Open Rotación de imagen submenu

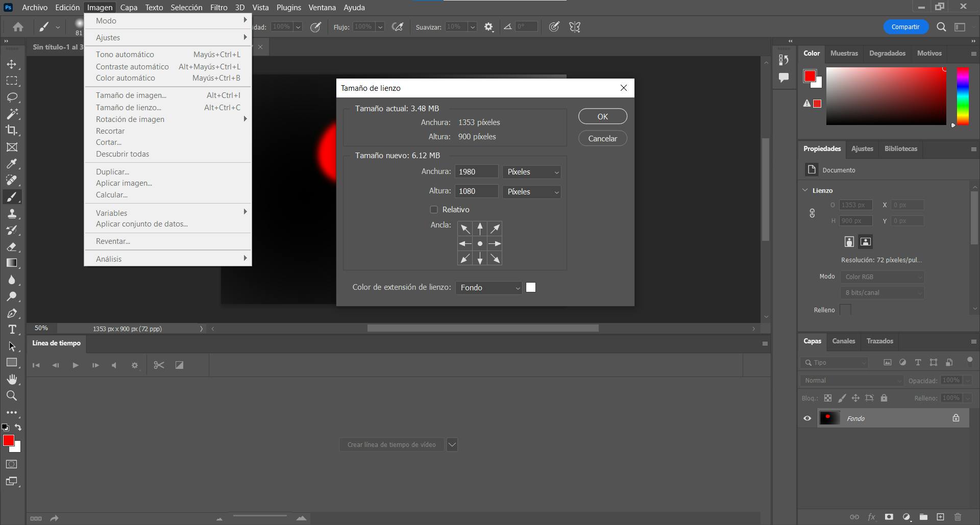(x=168, y=119)
